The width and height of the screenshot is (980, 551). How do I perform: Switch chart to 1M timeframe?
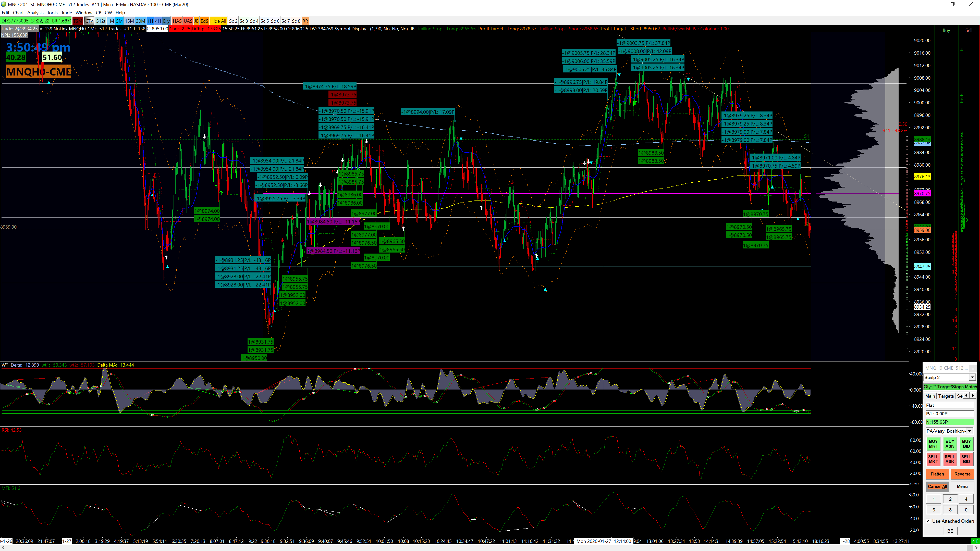point(111,21)
